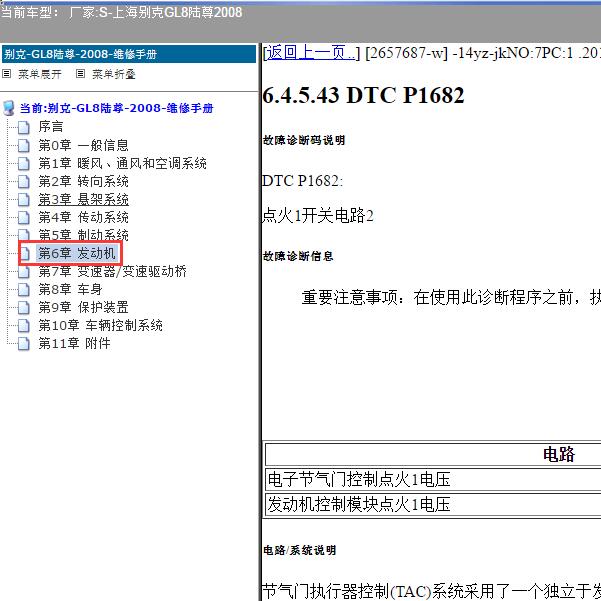Viewport: 601px width, 601px height.
Task: Expand all menus with 菜单展开
Action: pos(40,74)
